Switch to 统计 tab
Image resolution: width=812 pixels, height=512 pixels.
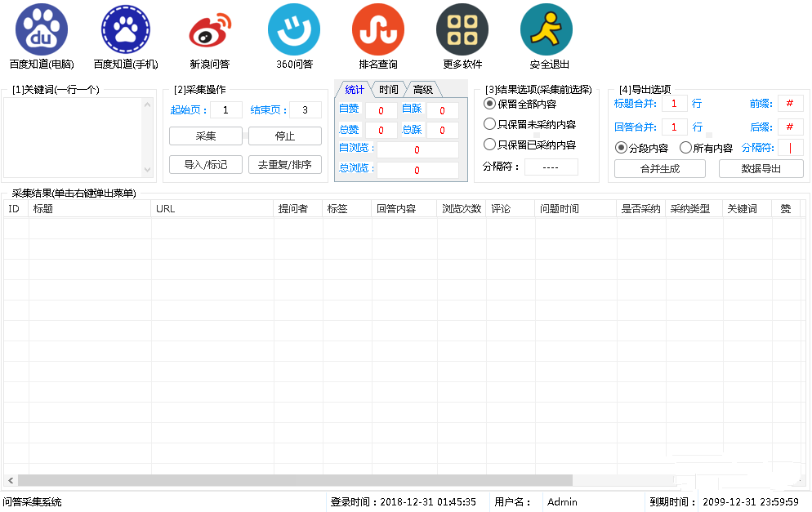coord(355,90)
